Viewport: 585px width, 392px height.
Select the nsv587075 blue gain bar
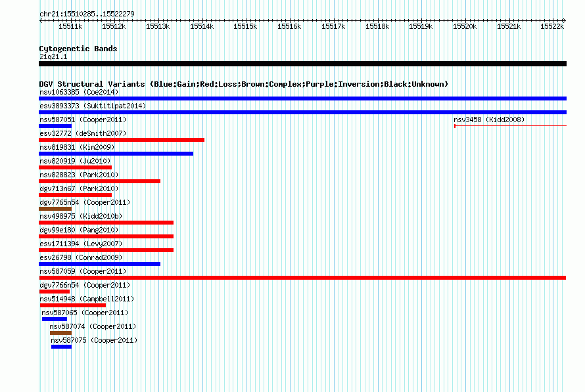click(x=62, y=347)
